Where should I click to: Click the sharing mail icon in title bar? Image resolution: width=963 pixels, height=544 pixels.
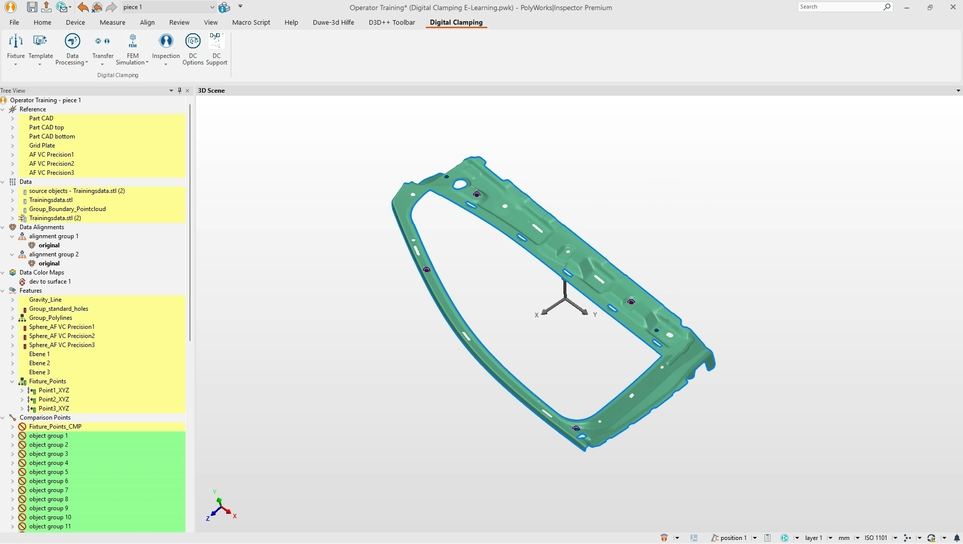click(61, 7)
